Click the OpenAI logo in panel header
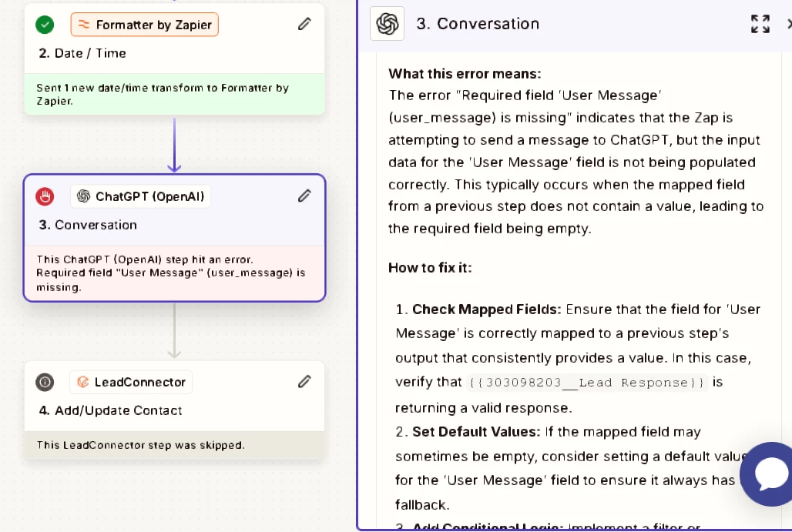Image resolution: width=792 pixels, height=532 pixels. point(387,24)
